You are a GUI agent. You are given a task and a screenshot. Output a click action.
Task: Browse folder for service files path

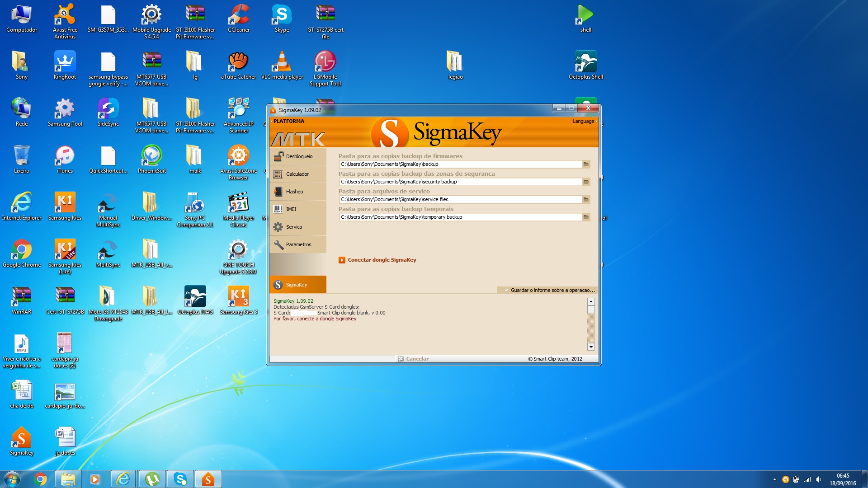pyautogui.click(x=586, y=199)
